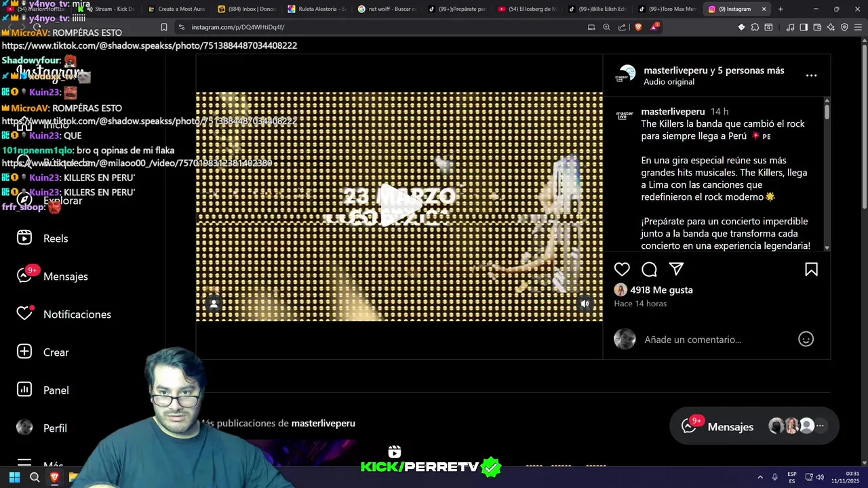Open site settings icon beside the URL
The width and height of the screenshot is (868, 488).
(181, 27)
